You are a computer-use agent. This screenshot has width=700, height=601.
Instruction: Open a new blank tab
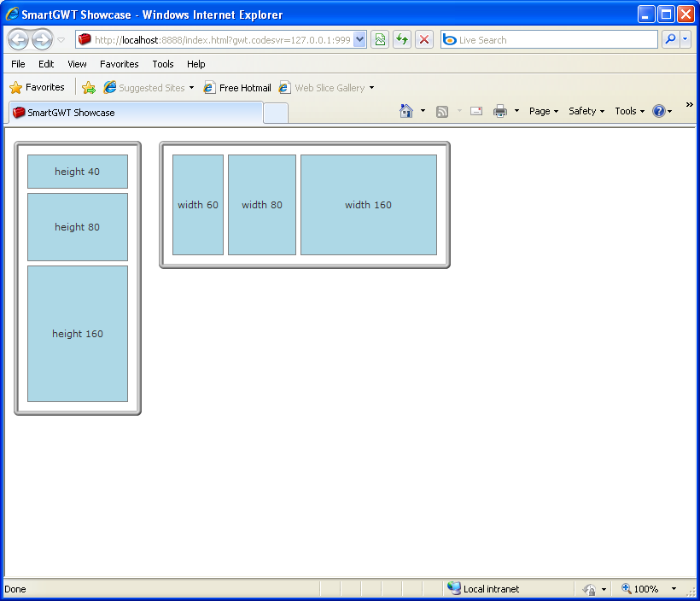(276, 113)
